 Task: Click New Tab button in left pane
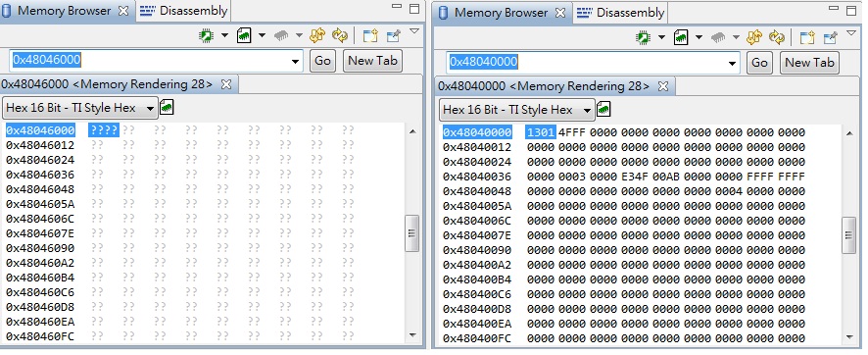tap(372, 61)
